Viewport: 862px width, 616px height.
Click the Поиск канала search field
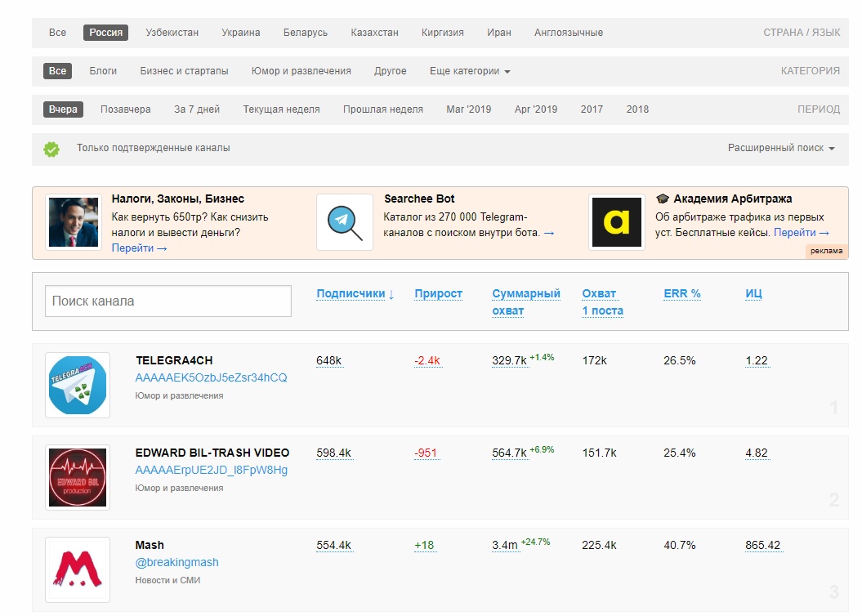pos(168,301)
